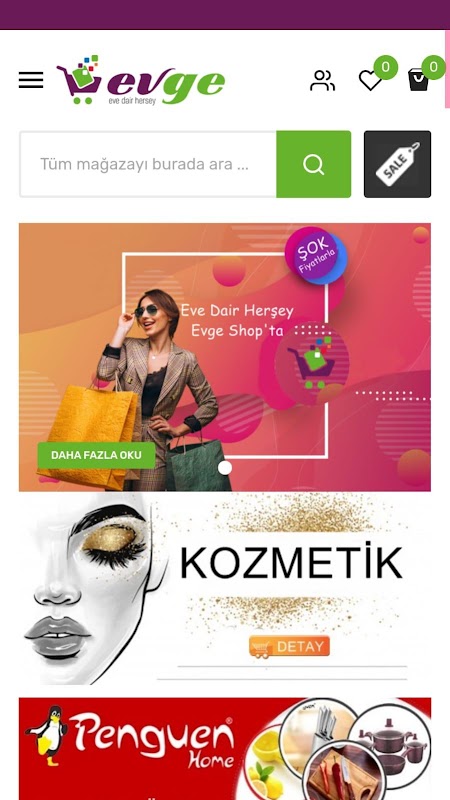450x800 pixels.
Task: Focus the store search input field
Action: pyautogui.click(x=148, y=164)
